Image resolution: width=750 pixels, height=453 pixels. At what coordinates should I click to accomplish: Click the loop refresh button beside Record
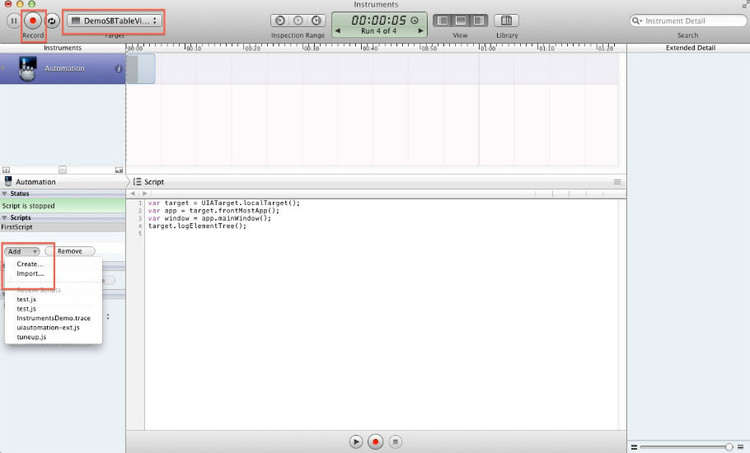52,20
